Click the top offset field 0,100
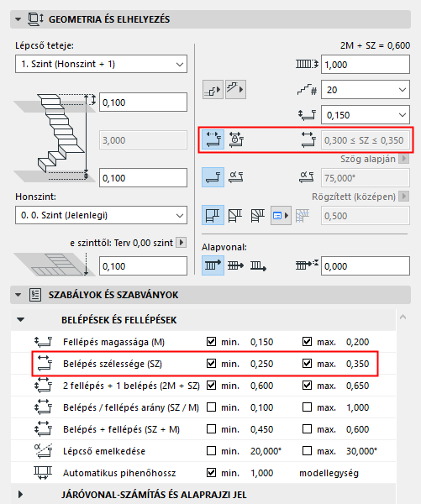The height and width of the screenshot is (504, 421). pos(143,102)
